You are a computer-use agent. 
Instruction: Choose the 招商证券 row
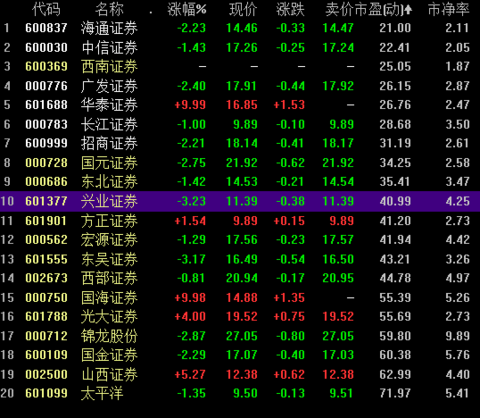240,143
